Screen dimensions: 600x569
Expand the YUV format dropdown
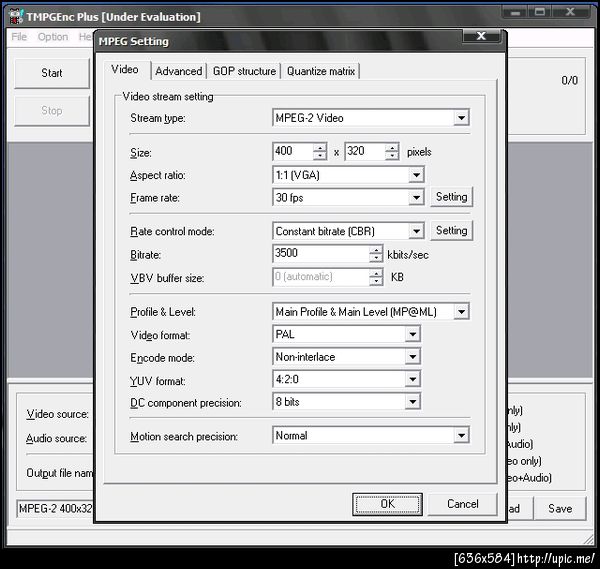click(412, 379)
